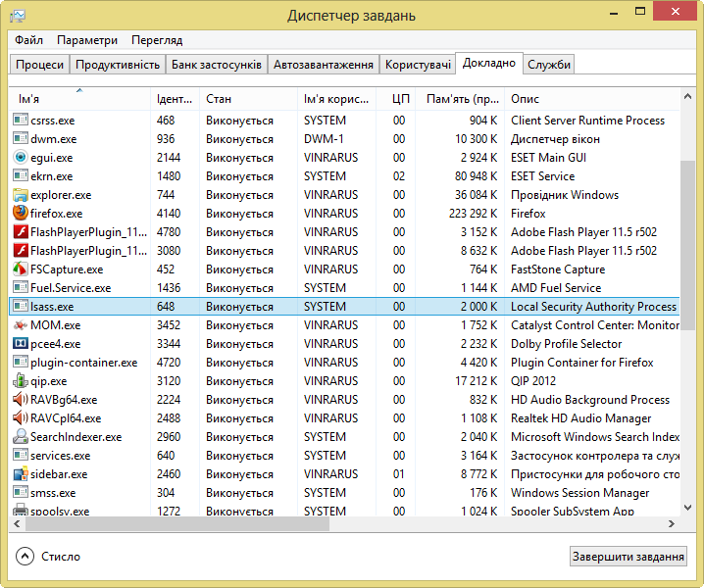Collapse the view with the Стисло arrow
Viewport: 704px width, 588px height.
click(x=25, y=556)
